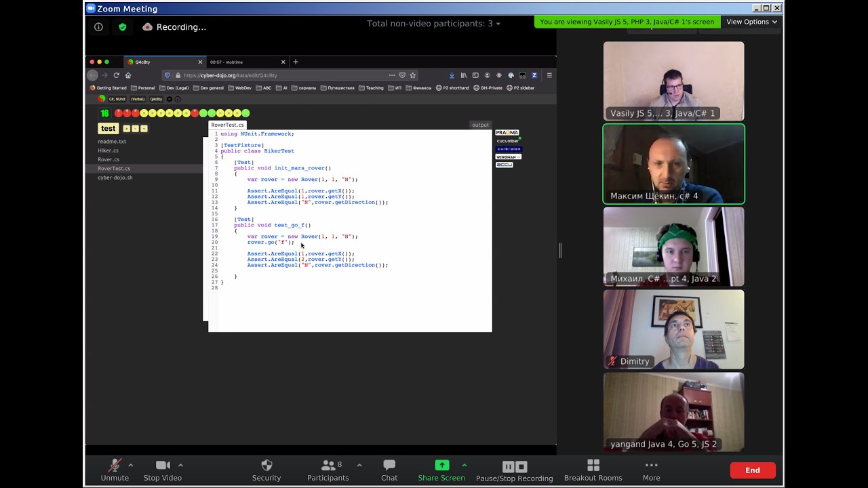This screenshot has height=488, width=868.
Task: Click the red End button
Action: (753, 470)
